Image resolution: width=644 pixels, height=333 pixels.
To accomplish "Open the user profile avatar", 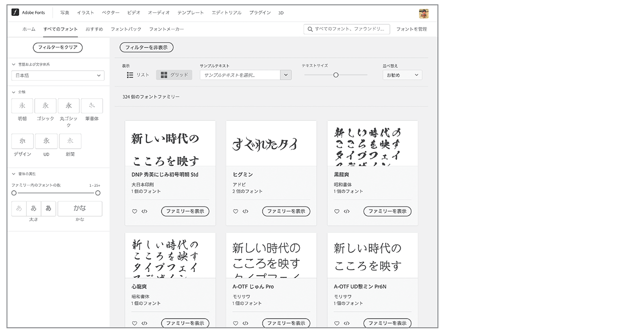I will click(x=424, y=13).
